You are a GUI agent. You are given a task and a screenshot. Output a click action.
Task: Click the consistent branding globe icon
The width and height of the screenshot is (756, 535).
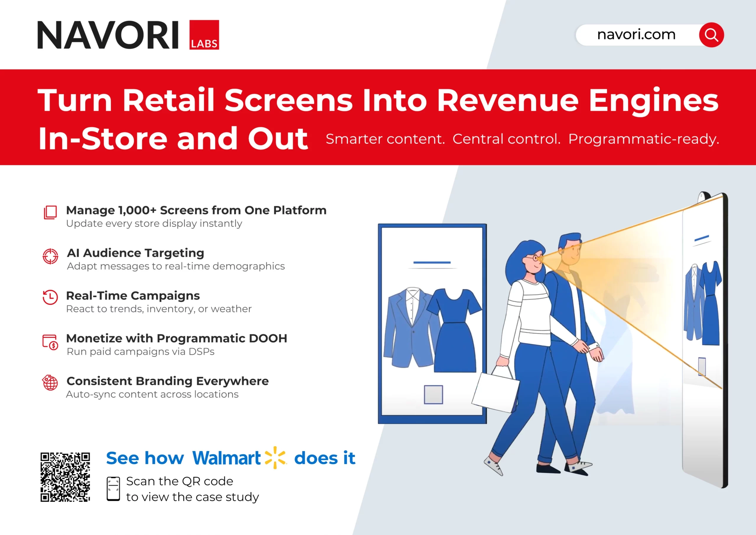[50, 383]
